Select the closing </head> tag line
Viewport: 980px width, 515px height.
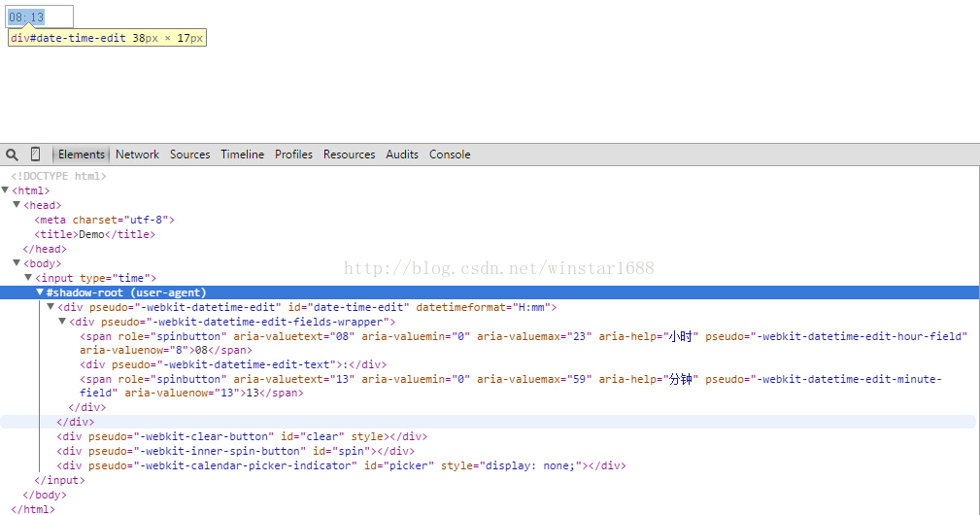pyautogui.click(x=45, y=249)
